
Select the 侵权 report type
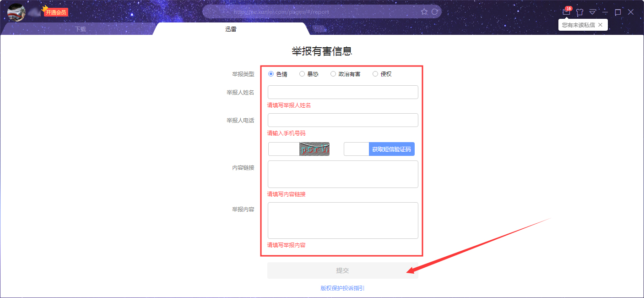[375, 73]
